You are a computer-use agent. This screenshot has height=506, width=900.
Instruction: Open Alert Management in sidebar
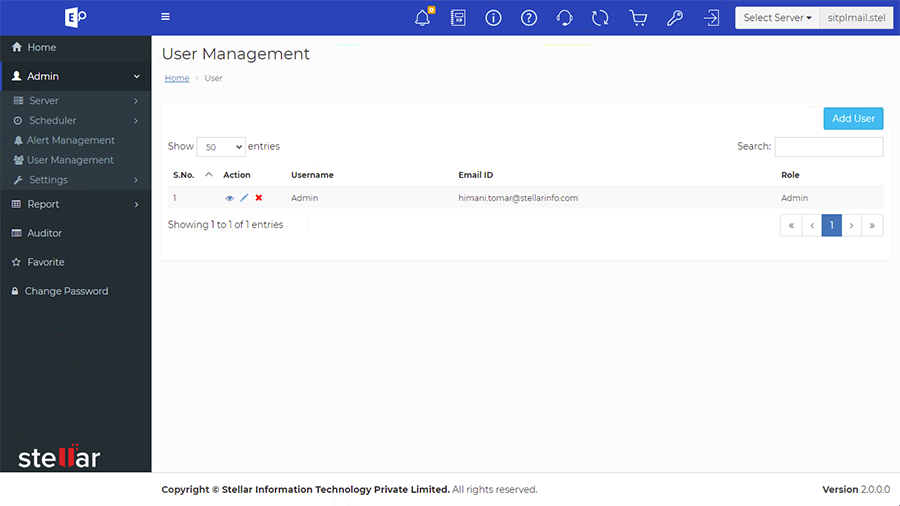click(70, 140)
